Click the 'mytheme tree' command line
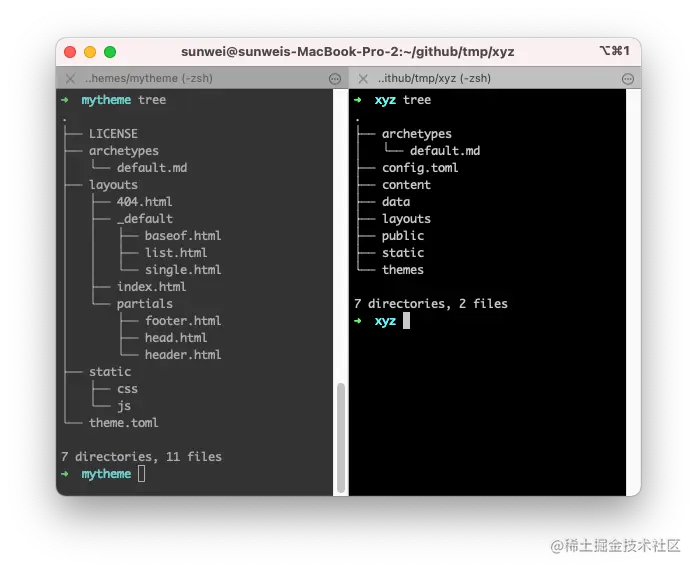The height and width of the screenshot is (570, 697). click(x=124, y=100)
